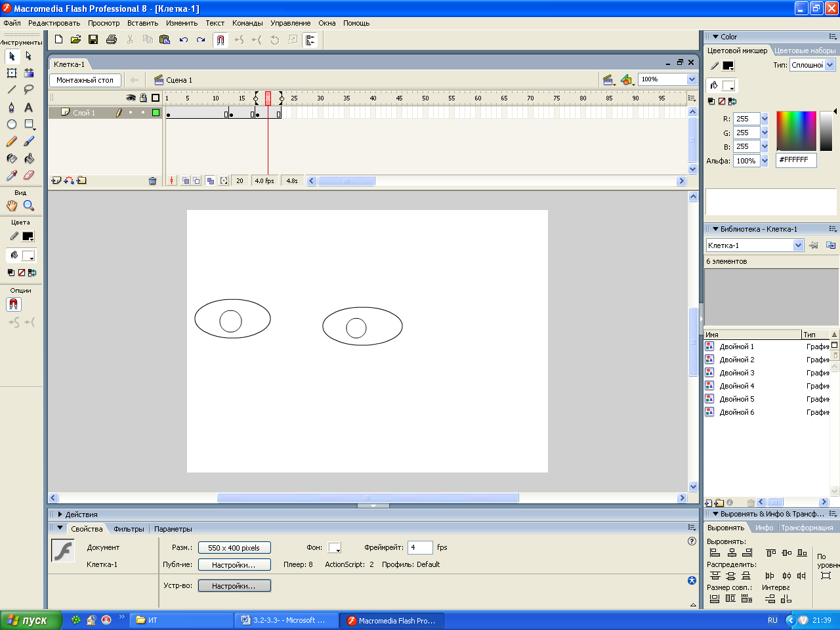Click the Redo toolbar icon
Screen dimensions: 840x630
[201, 40]
